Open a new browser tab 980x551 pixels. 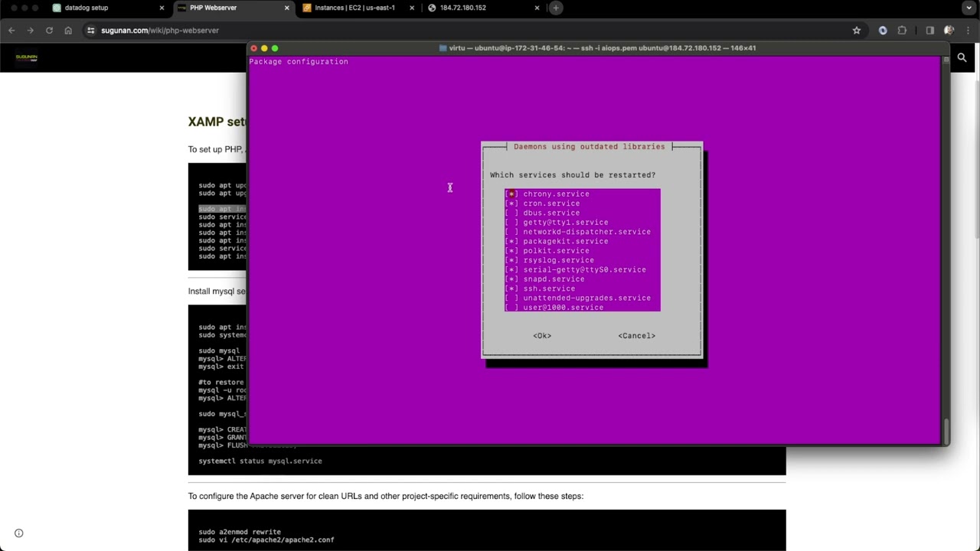556,8
